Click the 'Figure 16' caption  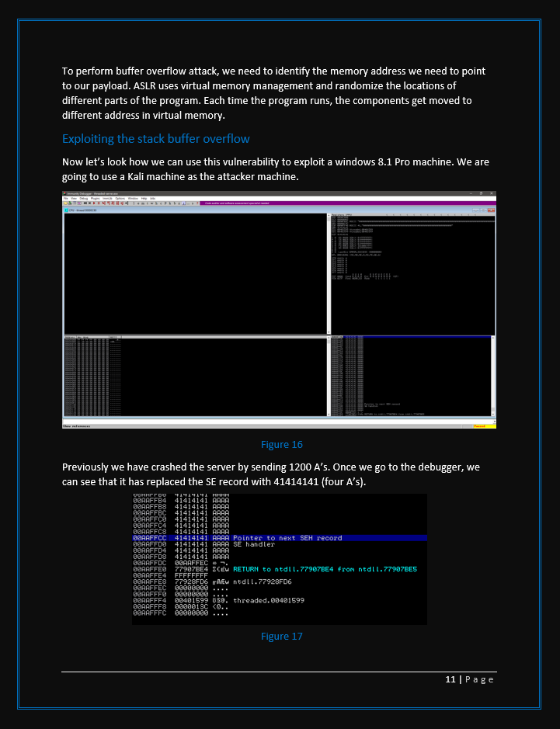(x=281, y=445)
